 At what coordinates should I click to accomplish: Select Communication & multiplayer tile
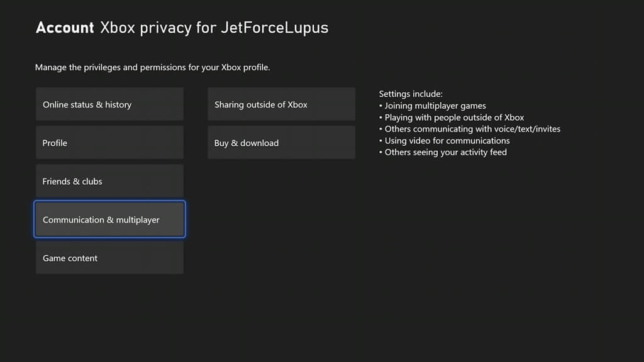[x=109, y=220]
